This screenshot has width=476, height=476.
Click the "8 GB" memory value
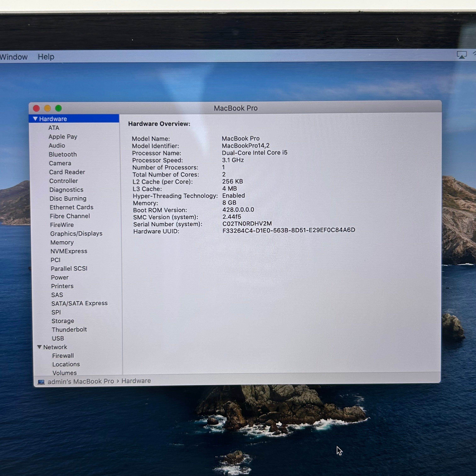[229, 203]
